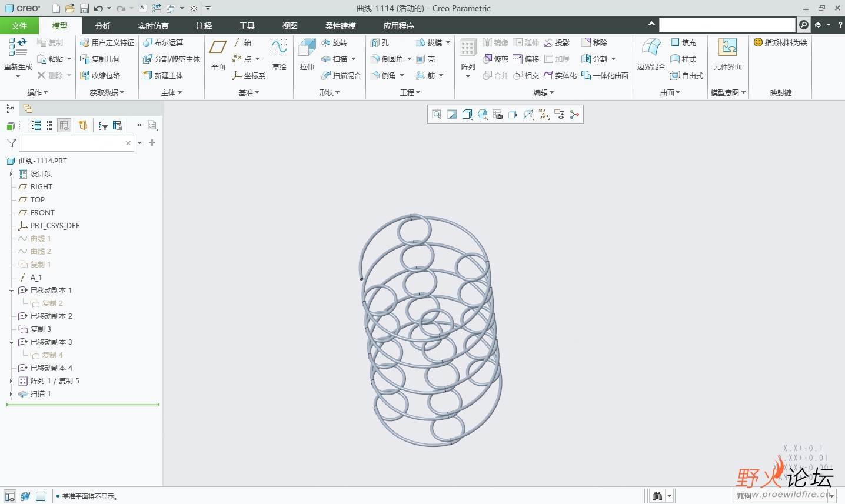
Task: Click the command search box in ribbon
Action: click(727, 25)
